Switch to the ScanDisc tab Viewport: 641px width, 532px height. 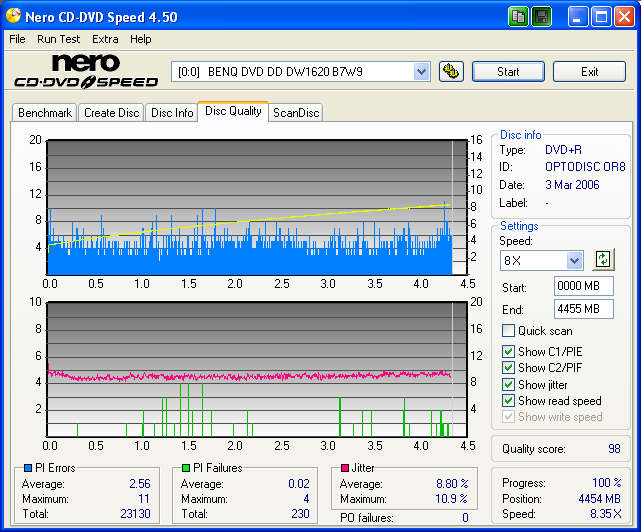tap(296, 112)
